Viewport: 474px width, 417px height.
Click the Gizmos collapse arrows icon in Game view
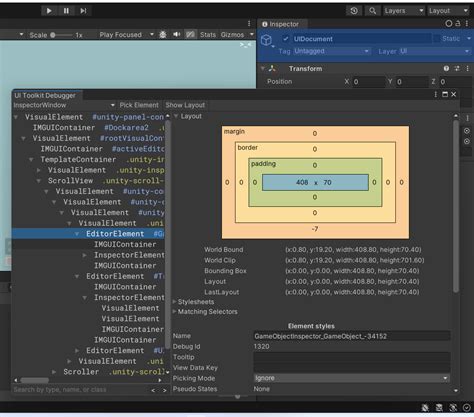pos(245,45)
